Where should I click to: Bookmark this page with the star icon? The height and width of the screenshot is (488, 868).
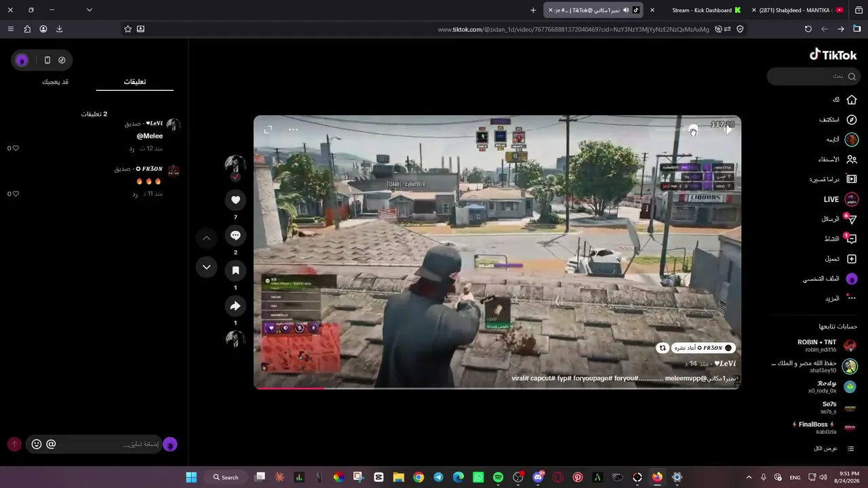coord(127,29)
